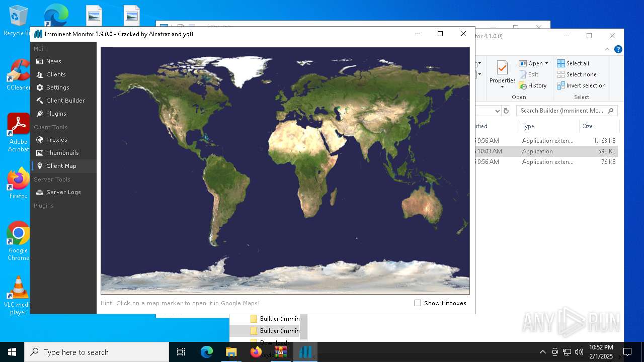The height and width of the screenshot is (362, 644).
Task: Click Edit in Explorer ribbon
Action: pyautogui.click(x=529, y=74)
